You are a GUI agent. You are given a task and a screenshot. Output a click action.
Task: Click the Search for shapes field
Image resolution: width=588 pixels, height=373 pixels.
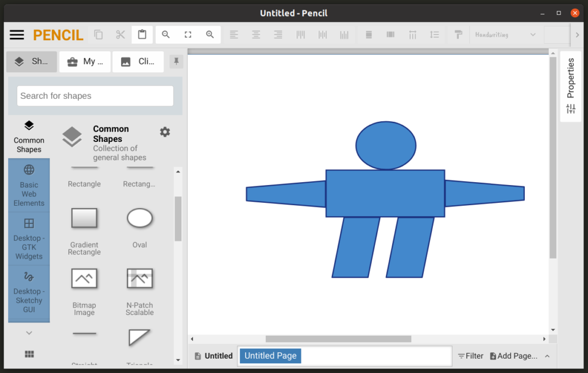(95, 96)
